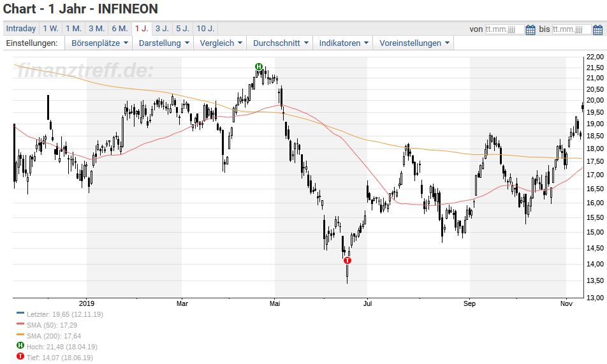This screenshot has height=364, width=607.
Task: Click the 'von' start date input field
Action: tap(504, 29)
